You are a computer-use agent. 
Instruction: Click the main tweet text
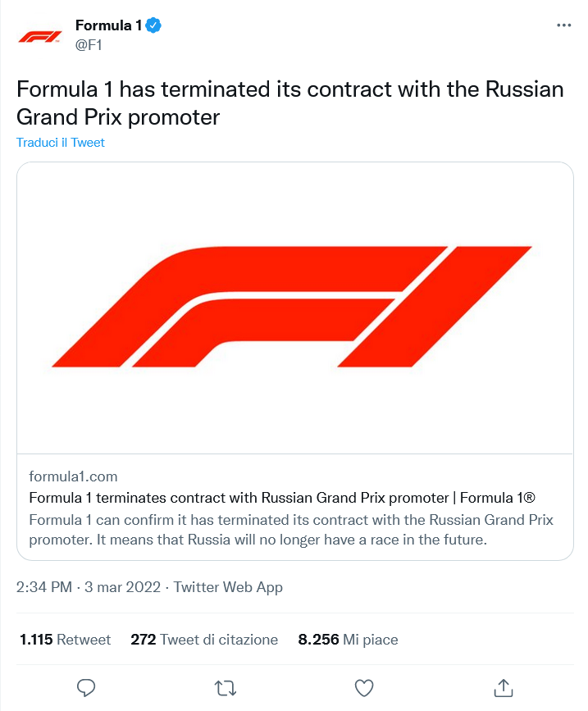tap(290, 103)
